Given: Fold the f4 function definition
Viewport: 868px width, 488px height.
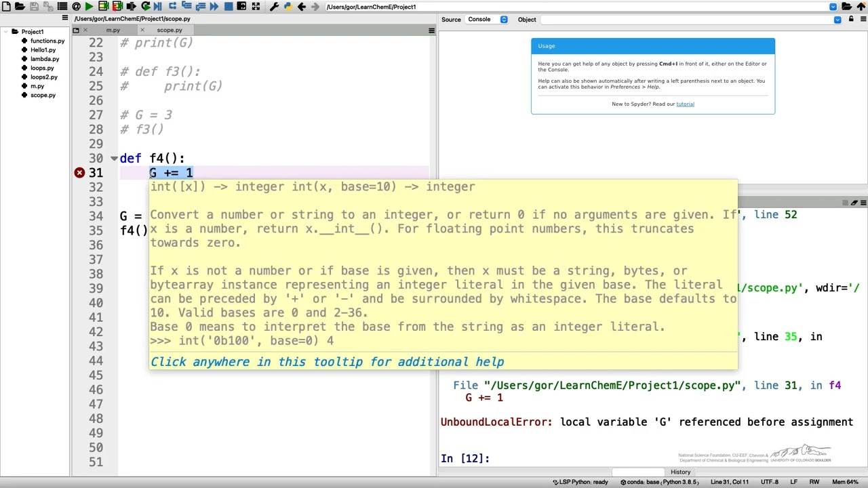Looking at the screenshot, I should point(114,159).
